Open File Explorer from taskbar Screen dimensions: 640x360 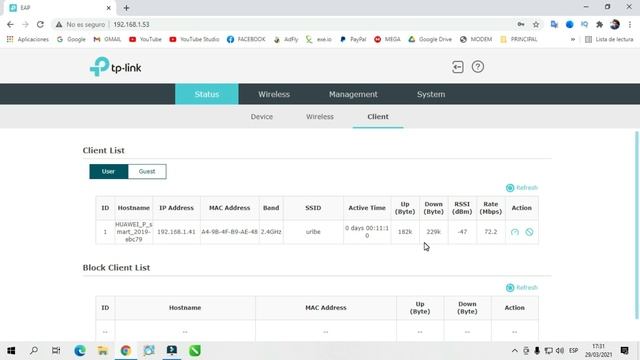coord(103,351)
